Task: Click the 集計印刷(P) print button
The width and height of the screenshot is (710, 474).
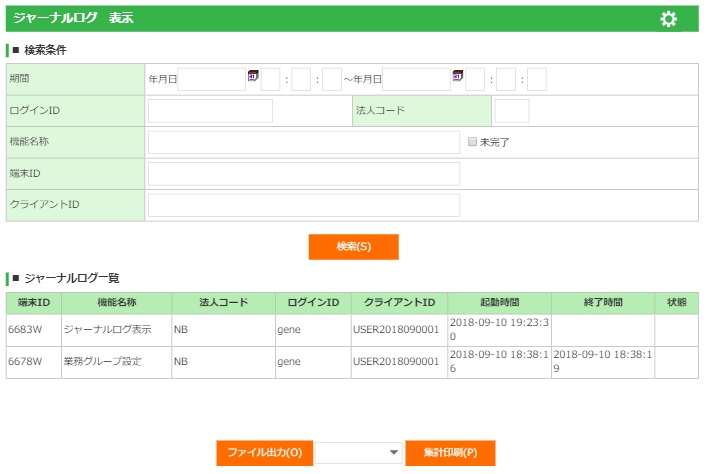Action: click(x=450, y=453)
